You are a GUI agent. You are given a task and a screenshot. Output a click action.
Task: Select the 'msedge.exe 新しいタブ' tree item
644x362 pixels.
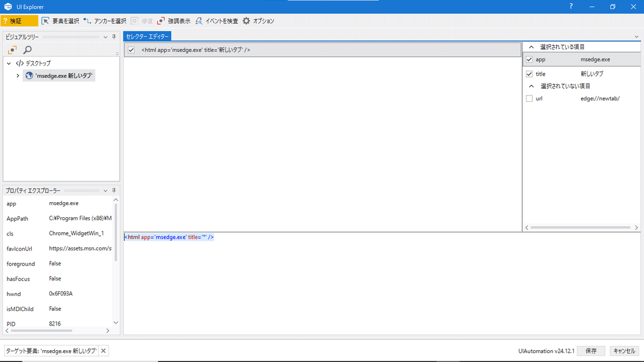pyautogui.click(x=59, y=76)
